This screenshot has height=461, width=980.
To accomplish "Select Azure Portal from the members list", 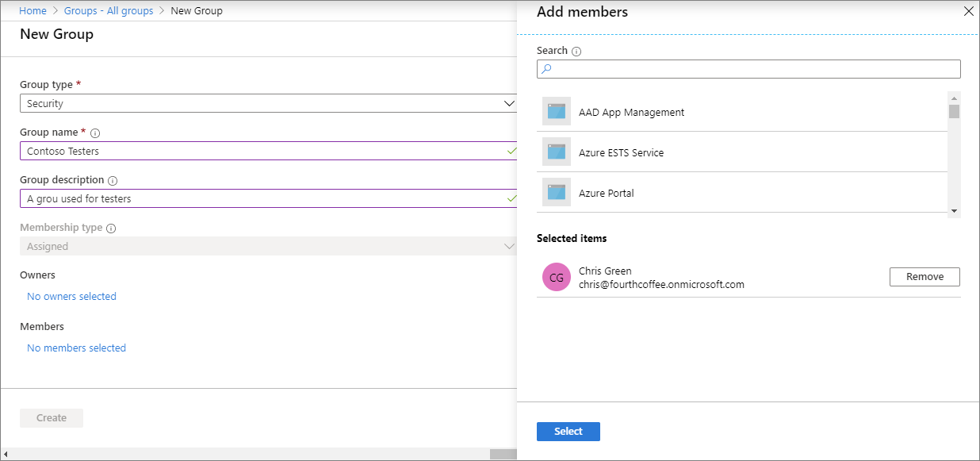I will point(634,192).
